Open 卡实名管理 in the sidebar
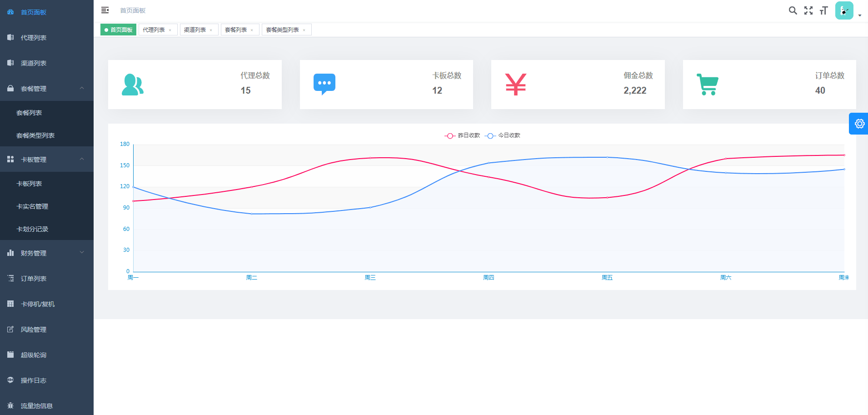The image size is (868, 415). tap(32, 206)
